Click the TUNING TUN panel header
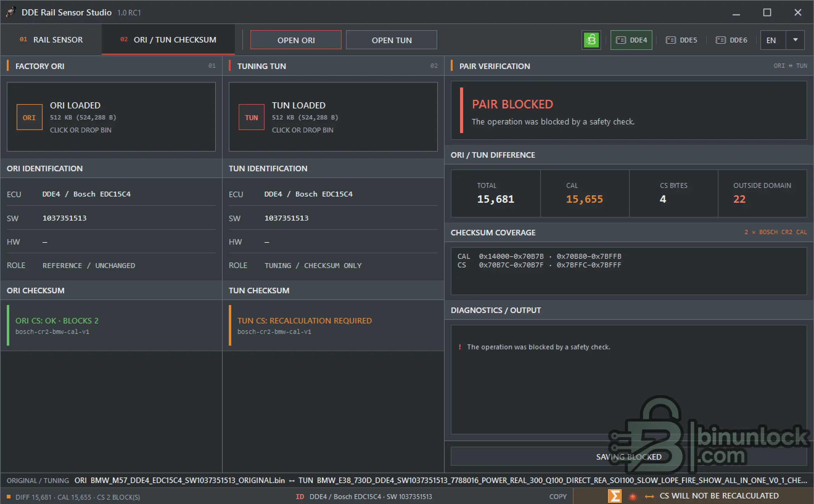 pyautogui.click(x=333, y=66)
